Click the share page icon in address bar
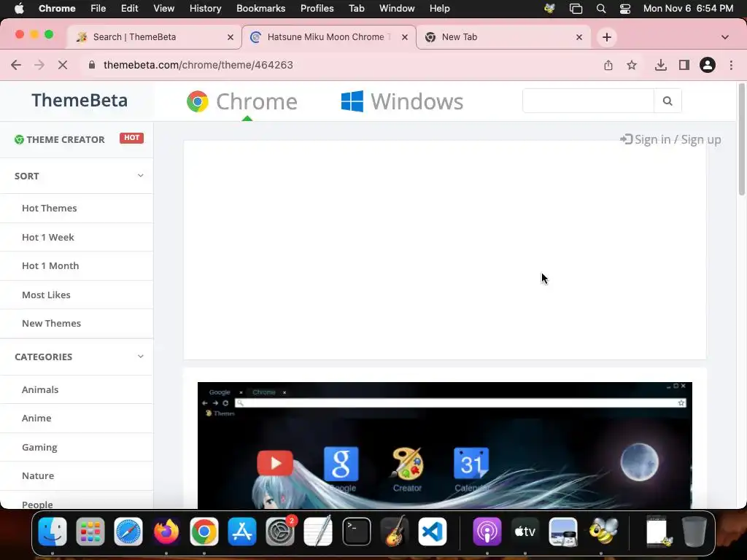 608,65
